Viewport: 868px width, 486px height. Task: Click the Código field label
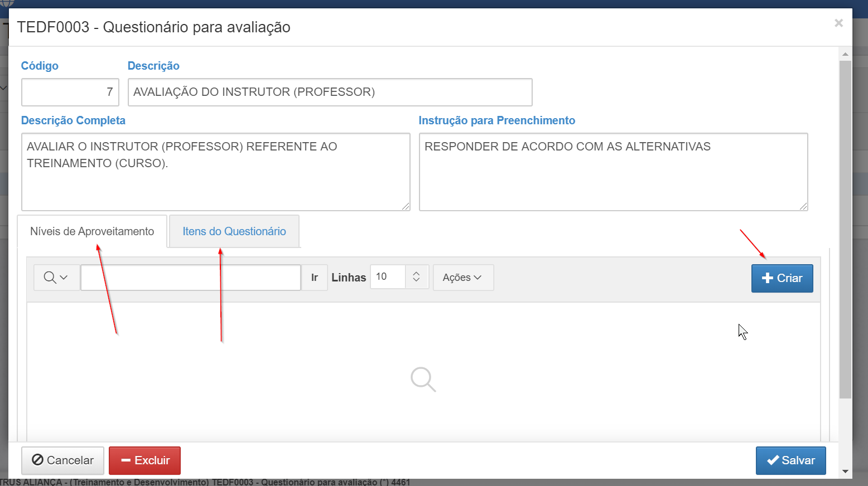40,66
